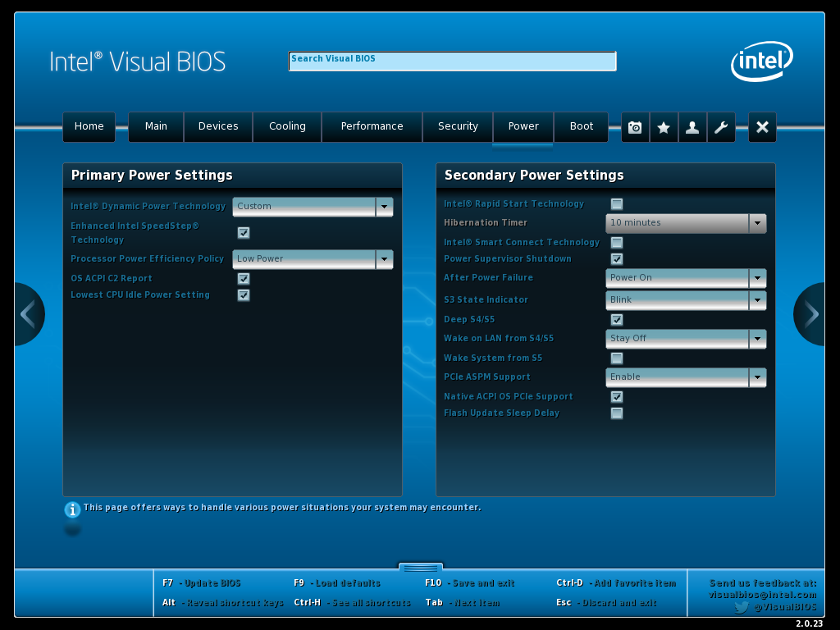Screen dimensions: 840x630
Task: Click the X exit icon in the tab bar
Action: pos(762,127)
